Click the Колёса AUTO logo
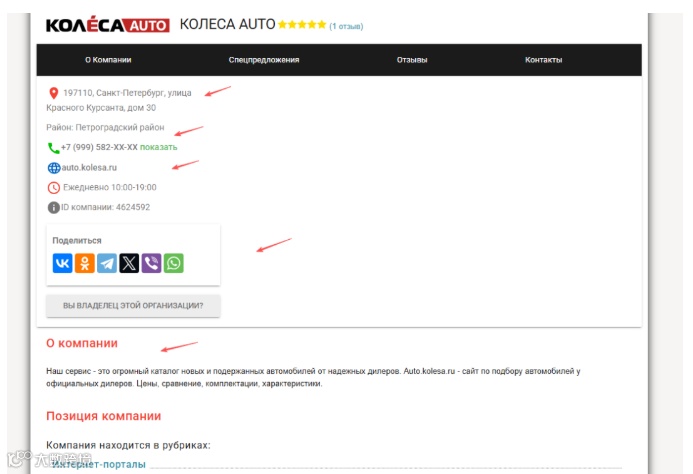The height and width of the screenshot is (474, 693). [x=107, y=25]
